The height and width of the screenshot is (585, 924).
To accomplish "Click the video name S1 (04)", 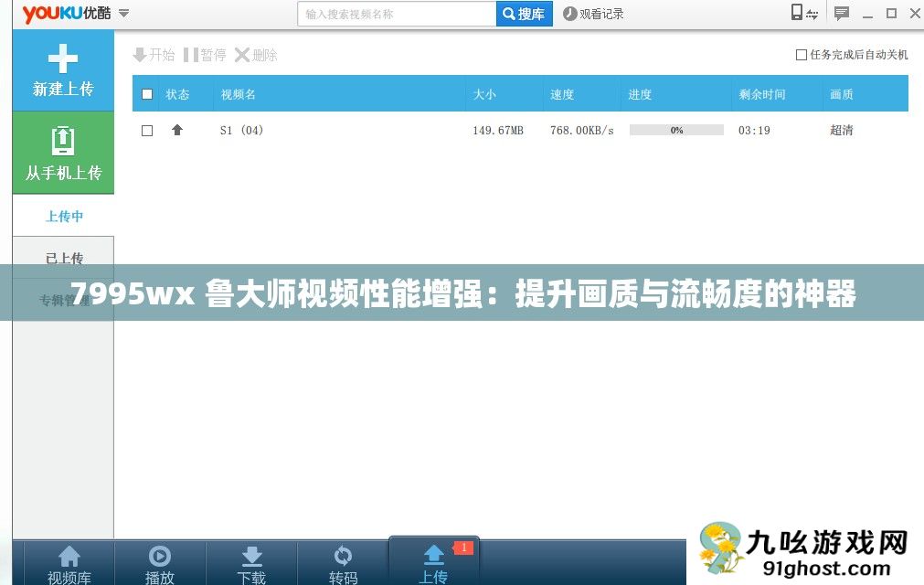I will pos(241,130).
